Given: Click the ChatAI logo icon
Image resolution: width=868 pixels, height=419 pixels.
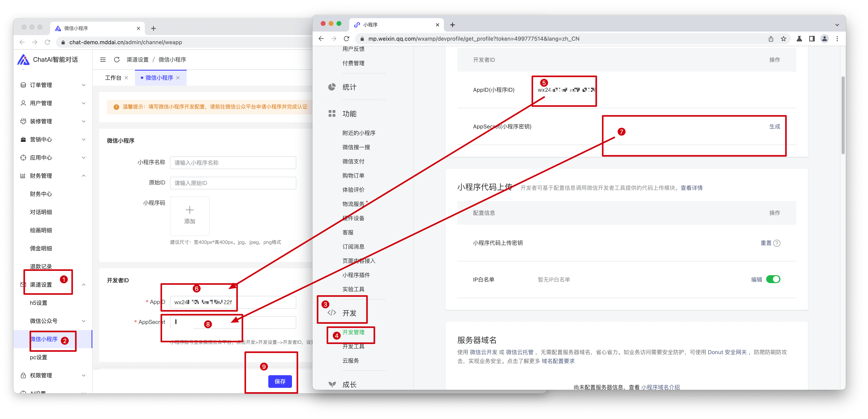Looking at the screenshot, I should click(x=23, y=60).
